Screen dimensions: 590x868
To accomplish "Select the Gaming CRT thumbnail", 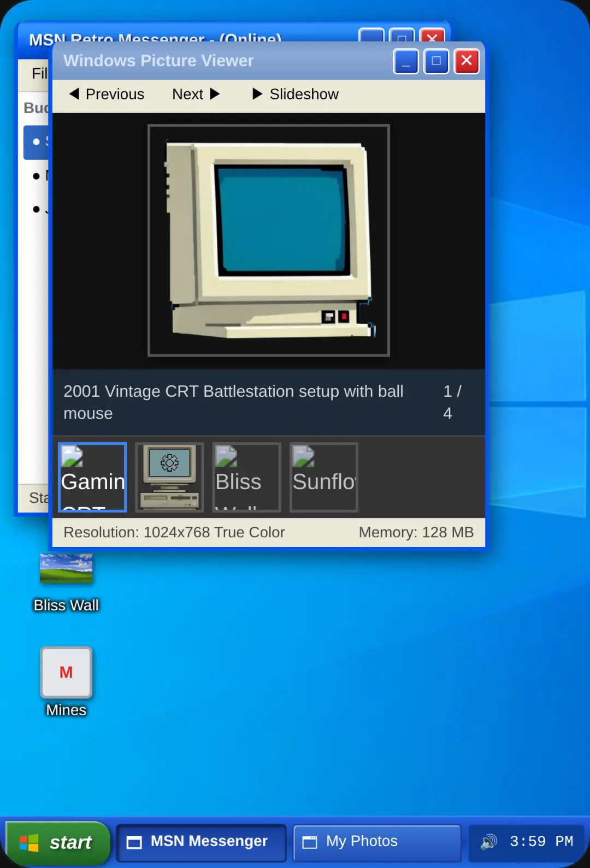I will 92,478.
